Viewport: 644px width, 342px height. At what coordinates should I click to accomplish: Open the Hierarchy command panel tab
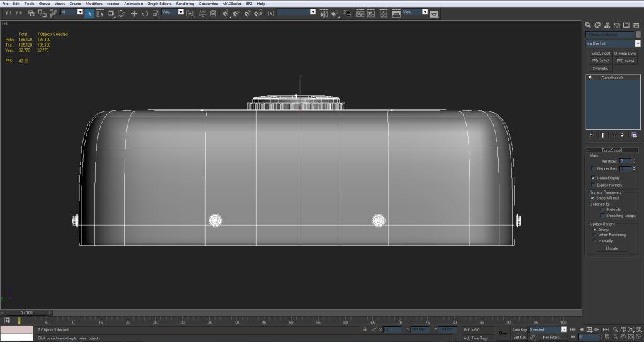609,25
